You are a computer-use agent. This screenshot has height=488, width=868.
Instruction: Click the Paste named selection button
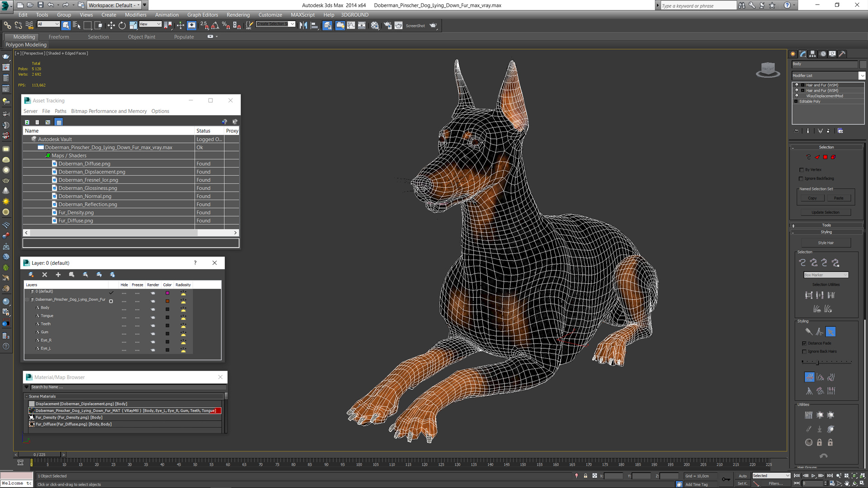(839, 198)
